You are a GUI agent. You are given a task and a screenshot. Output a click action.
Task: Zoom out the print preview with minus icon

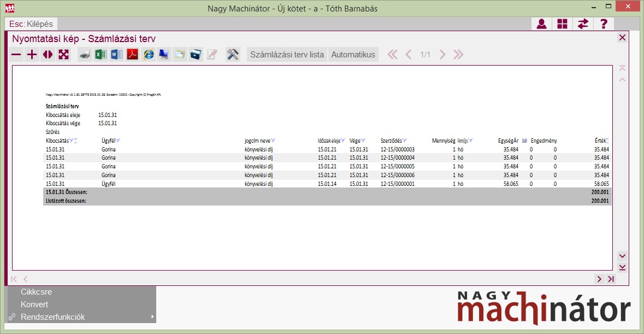[16, 55]
